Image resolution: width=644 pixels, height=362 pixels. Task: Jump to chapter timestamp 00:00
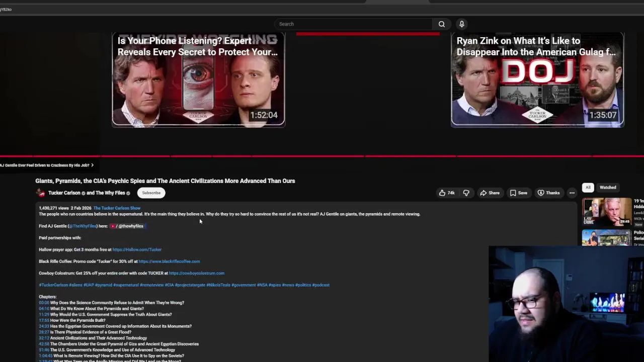(44, 303)
